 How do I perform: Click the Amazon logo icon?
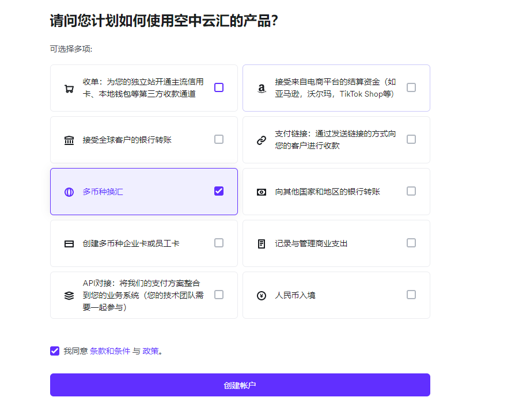262,89
